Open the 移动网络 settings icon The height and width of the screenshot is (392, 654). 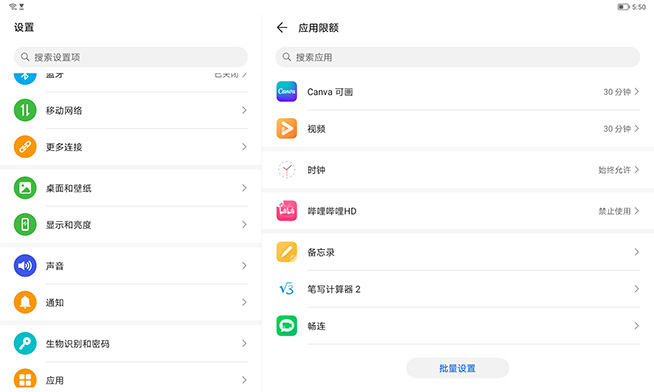25,110
